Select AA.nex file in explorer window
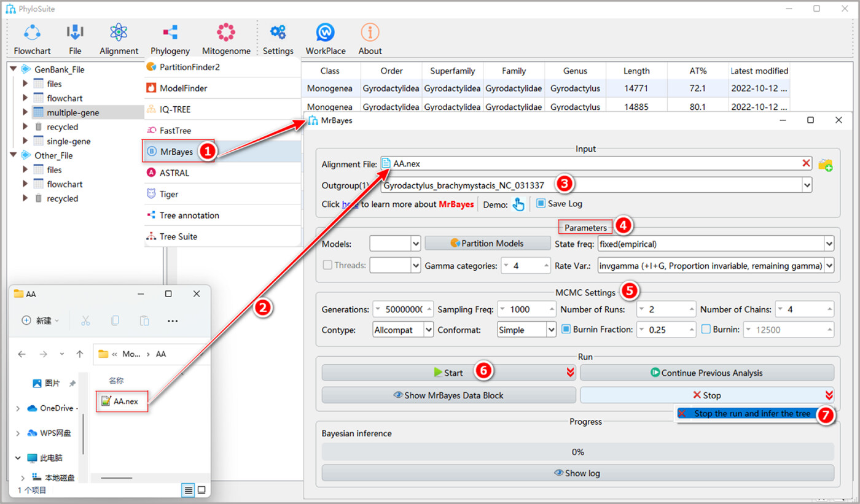This screenshot has width=860, height=504. (120, 401)
